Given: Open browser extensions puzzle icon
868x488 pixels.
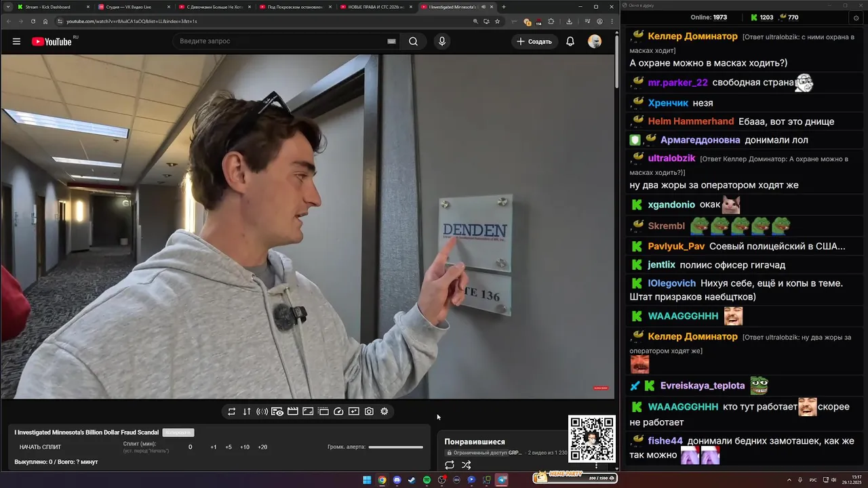Looking at the screenshot, I should 551,21.
